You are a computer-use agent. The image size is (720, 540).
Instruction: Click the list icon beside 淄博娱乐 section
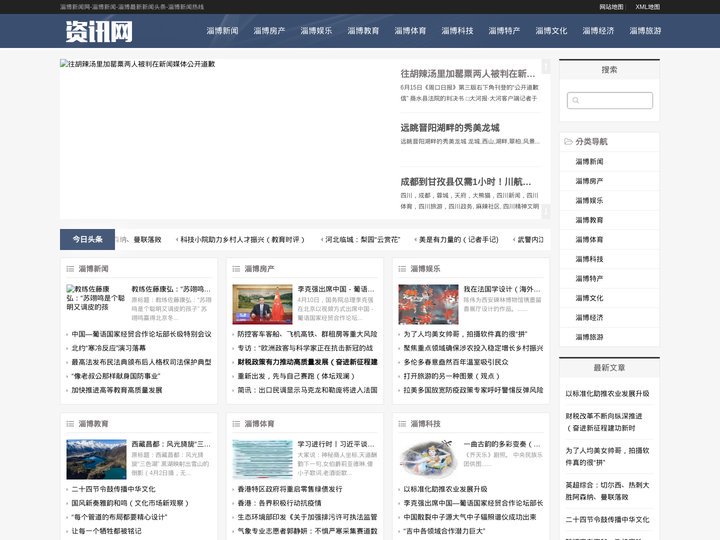pos(402,269)
